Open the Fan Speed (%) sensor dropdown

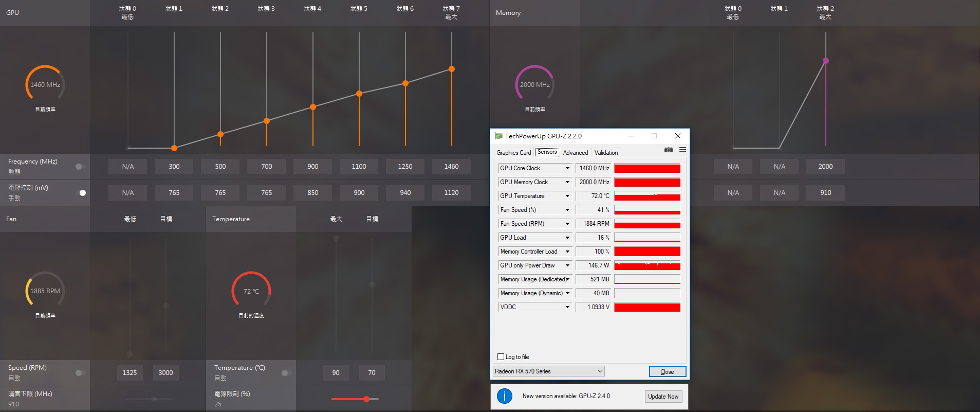567,210
